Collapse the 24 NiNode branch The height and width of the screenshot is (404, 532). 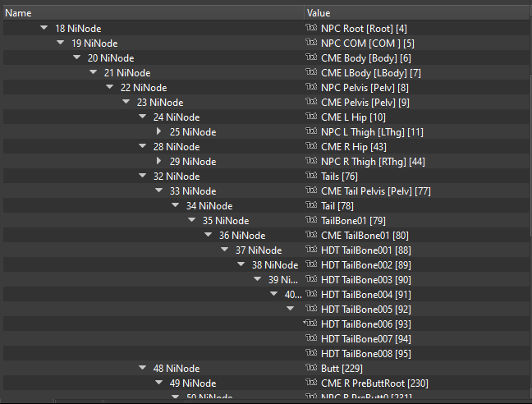143,117
